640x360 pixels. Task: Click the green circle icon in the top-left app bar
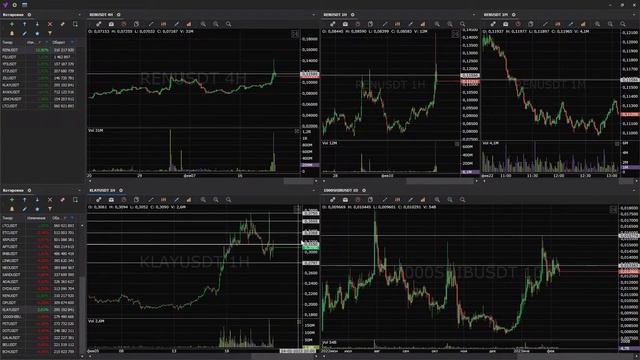click(x=15, y=5)
